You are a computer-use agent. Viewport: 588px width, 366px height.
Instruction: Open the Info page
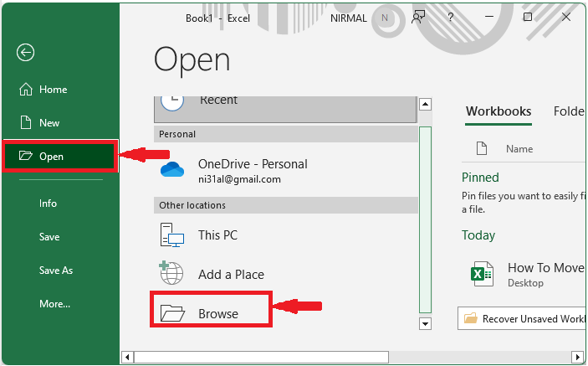tap(49, 203)
